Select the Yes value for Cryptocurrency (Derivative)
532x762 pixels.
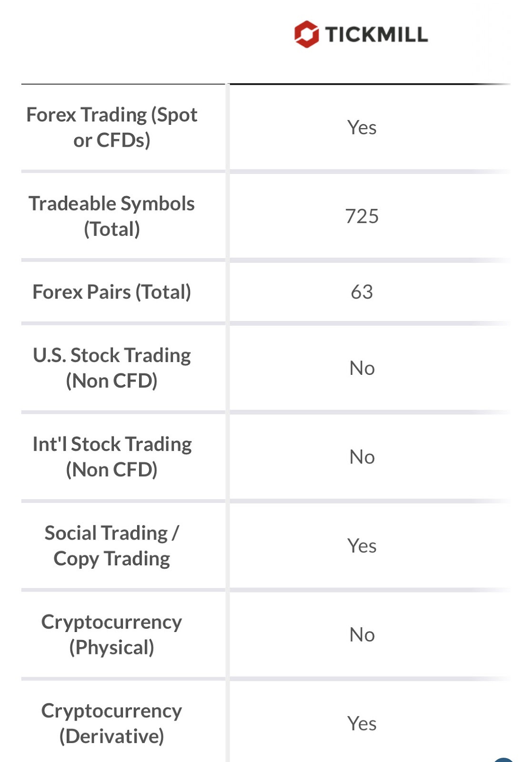coord(362,723)
